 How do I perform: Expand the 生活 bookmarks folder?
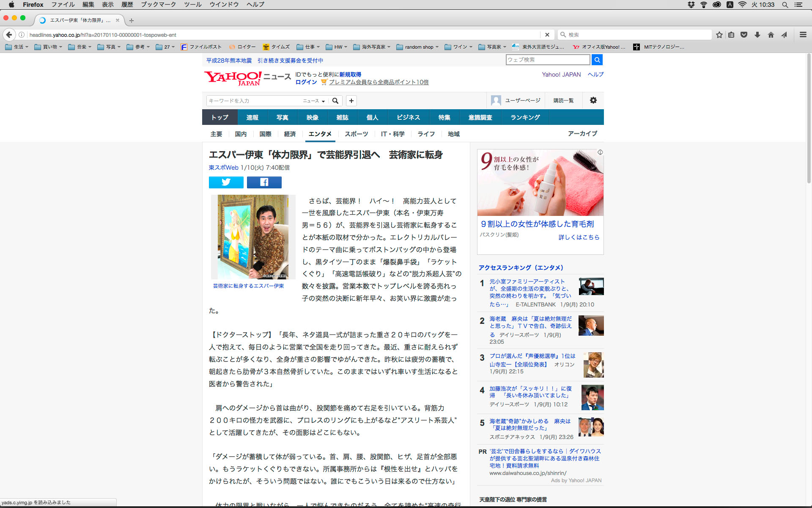[x=17, y=47]
